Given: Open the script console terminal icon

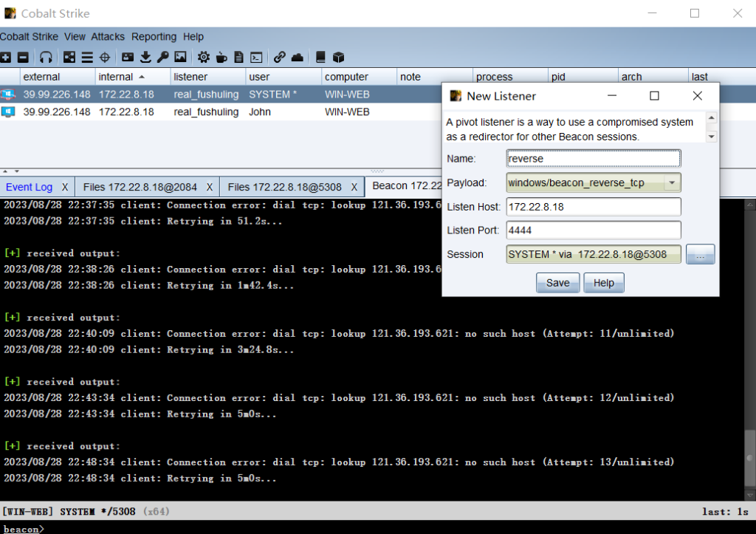Looking at the screenshot, I should point(256,57).
